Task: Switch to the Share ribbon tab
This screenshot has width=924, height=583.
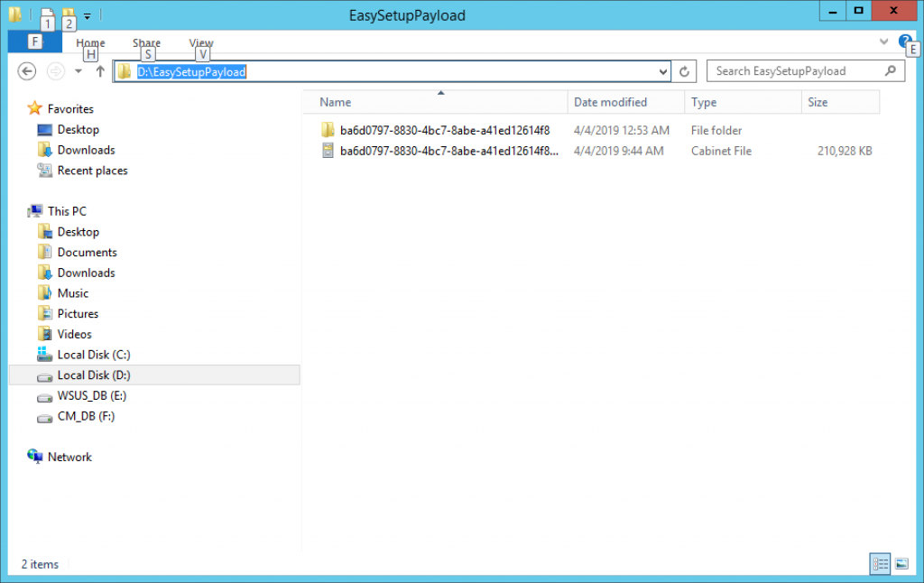Action: click(146, 42)
